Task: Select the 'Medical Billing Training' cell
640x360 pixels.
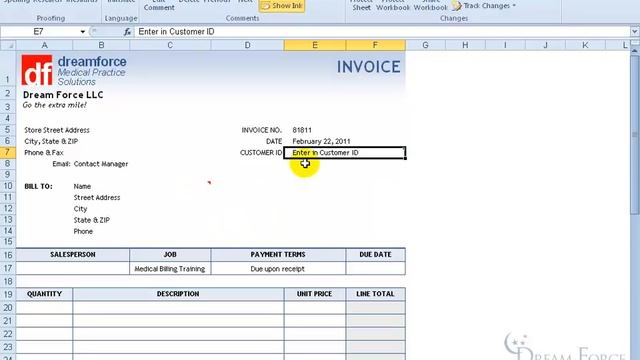Action: [170, 269]
